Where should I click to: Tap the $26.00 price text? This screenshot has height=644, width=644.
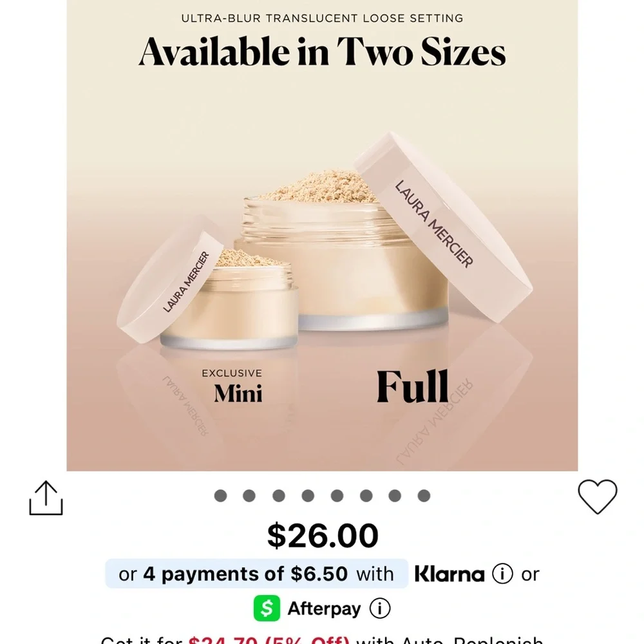pyautogui.click(x=323, y=536)
